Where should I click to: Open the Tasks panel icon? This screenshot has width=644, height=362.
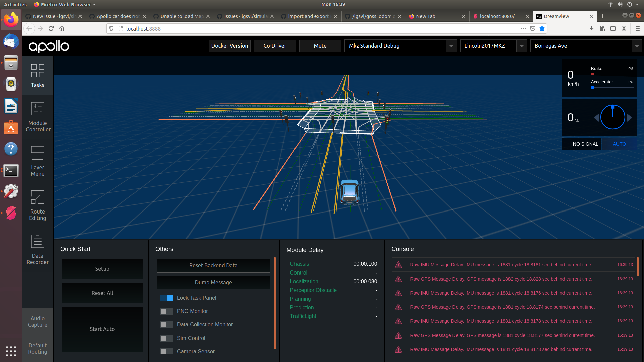click(38, 76)
